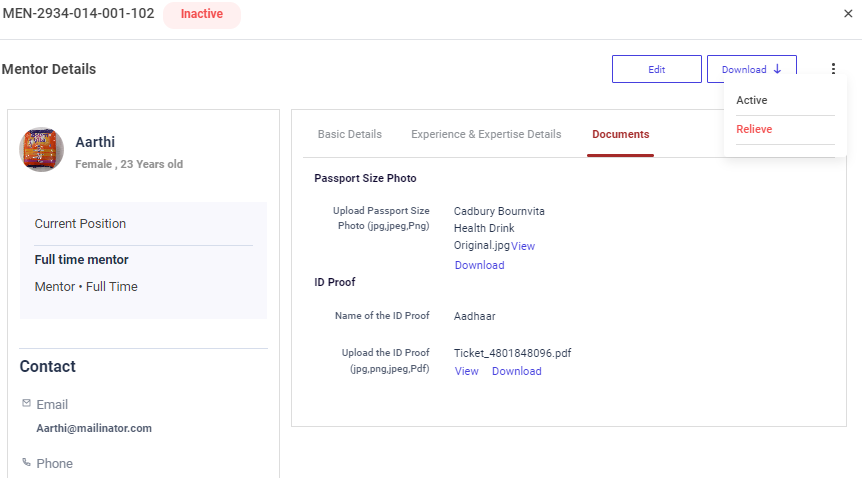Click the phone icon in Contact
Image resolution: width=862 pixels, height=478 pixels.
pyautogui.click(x=26, y=463)
